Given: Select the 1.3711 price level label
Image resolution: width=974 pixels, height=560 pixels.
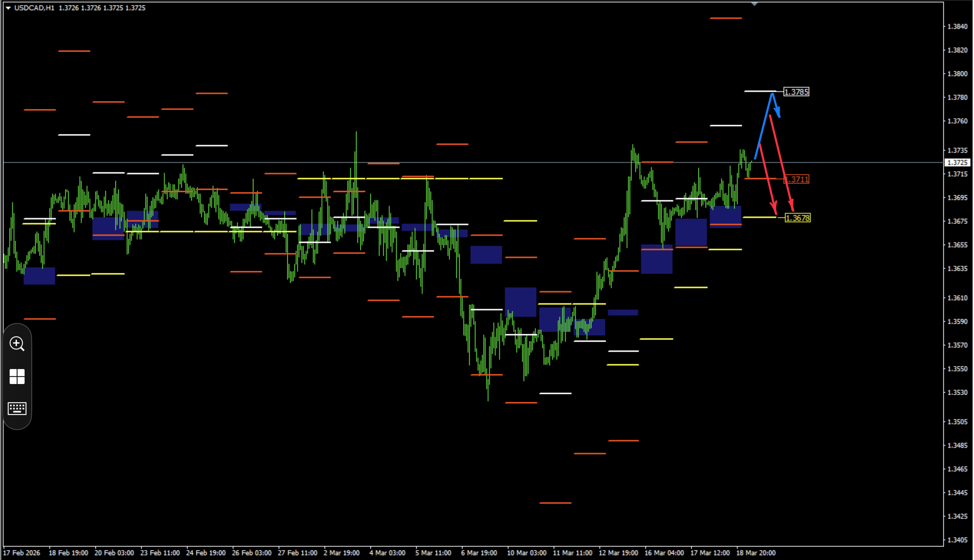Looking at the screenshot, I should 796,179.
